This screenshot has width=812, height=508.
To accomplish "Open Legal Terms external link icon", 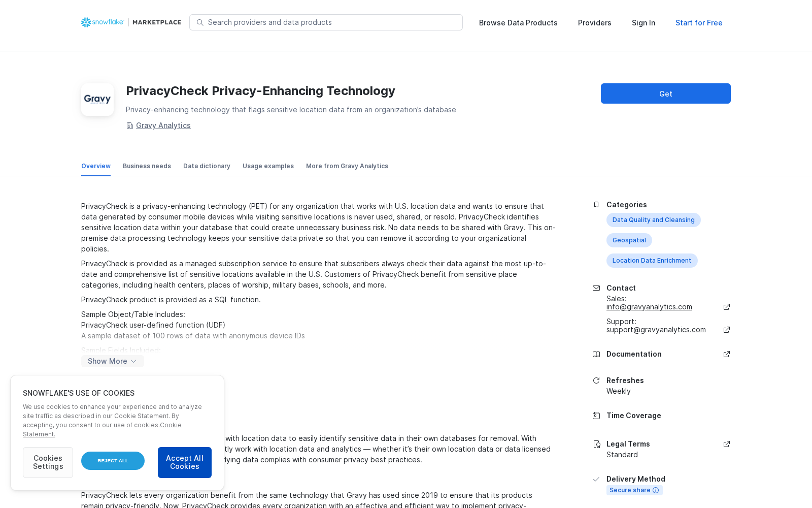I will (727, 444).
